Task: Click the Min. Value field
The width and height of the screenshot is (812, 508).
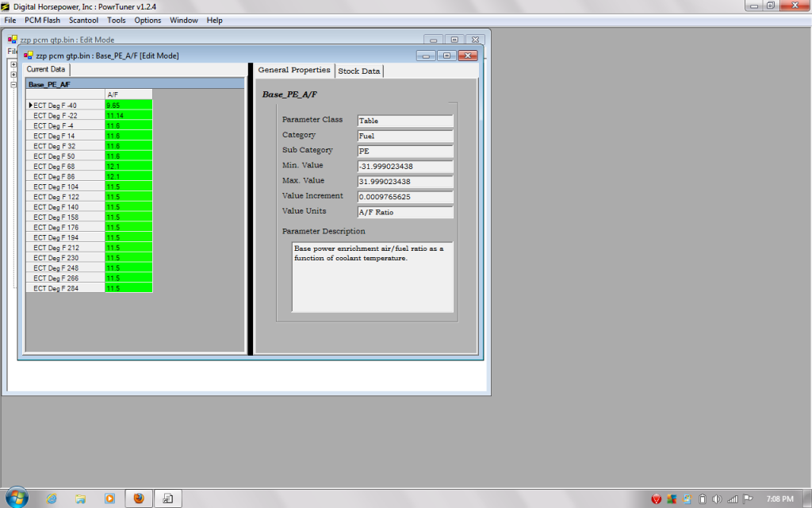Action: (x=405, y=167)
